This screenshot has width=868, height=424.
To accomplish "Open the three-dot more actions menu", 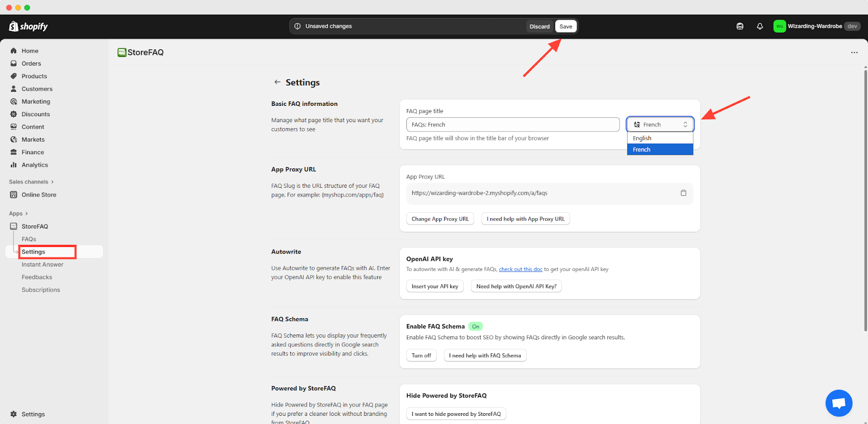I will (854, 53).
